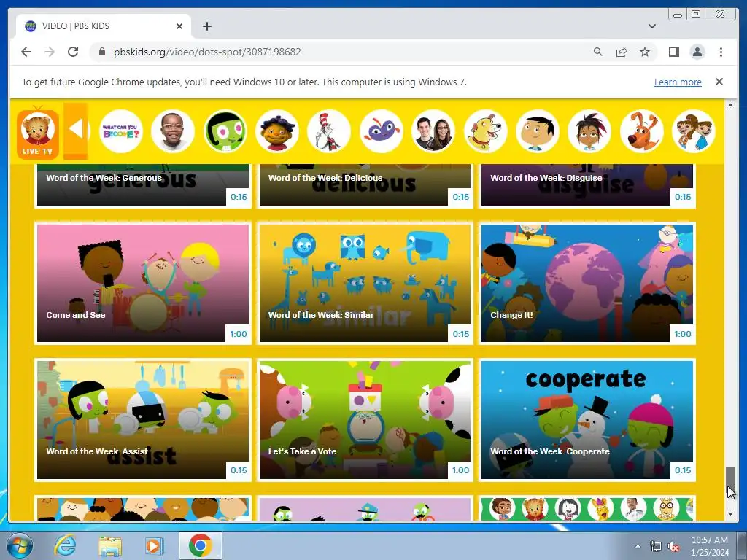View site information via the lock icon
Image resolution: width=747 pixels, height=560 pixels.
click(x=101, y=52)
